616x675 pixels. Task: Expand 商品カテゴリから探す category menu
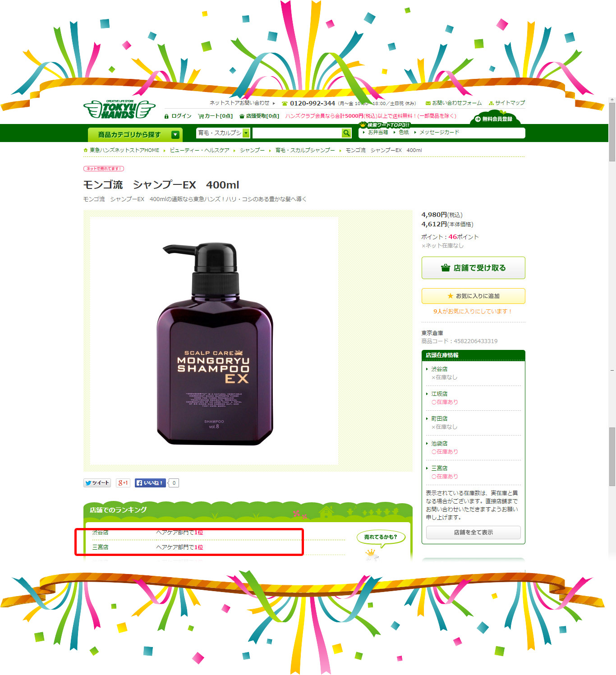[135, 134]
